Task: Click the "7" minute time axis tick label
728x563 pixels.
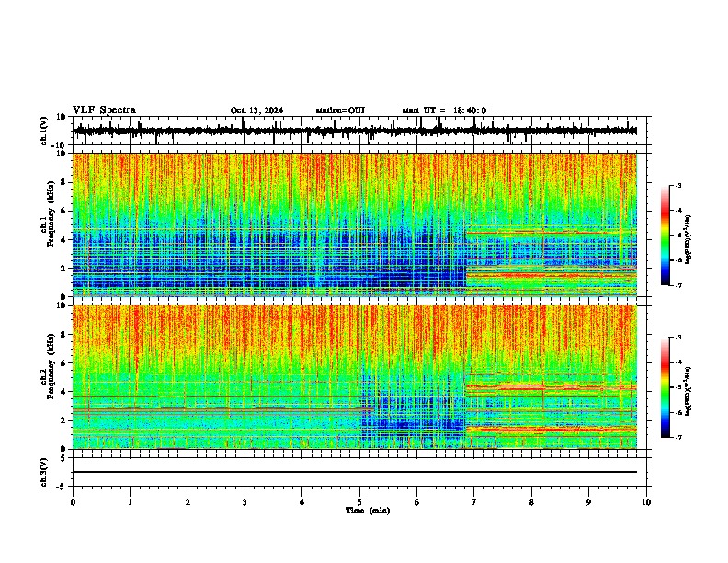Action: [474, 502]
